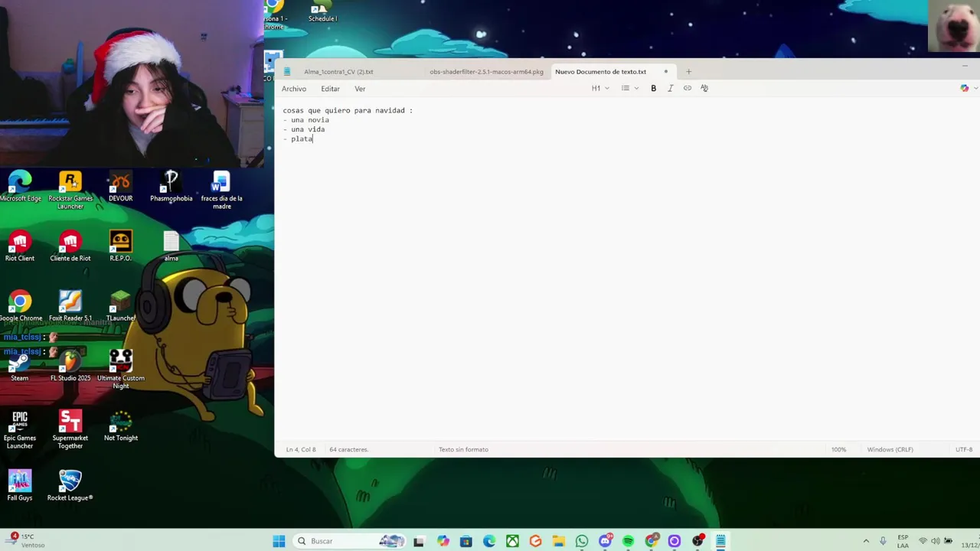
Task: Open Microsoft Store from the taskbar
Action: click(465, 541)
